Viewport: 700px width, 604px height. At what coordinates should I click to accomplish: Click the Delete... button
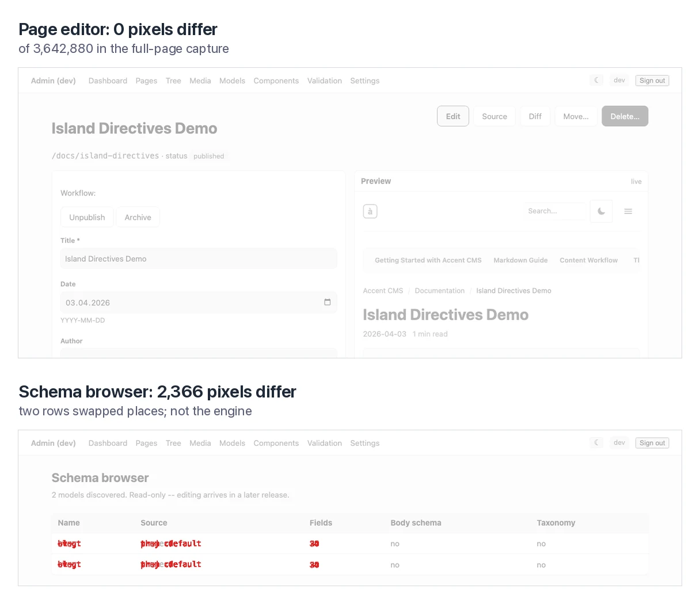(625, 116)
